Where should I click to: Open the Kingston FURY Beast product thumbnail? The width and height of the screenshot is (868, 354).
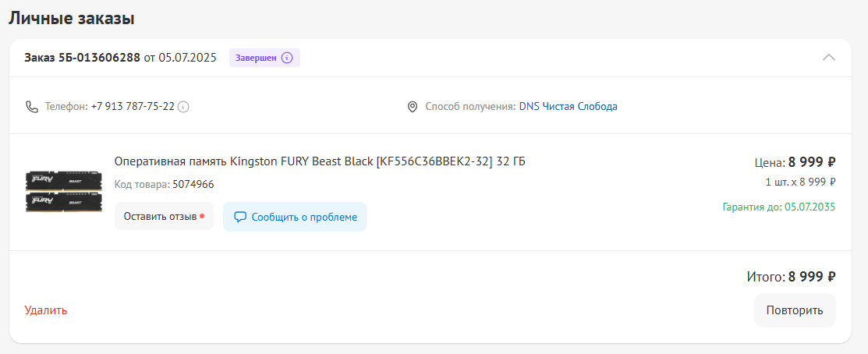click(x=64, y=192)
